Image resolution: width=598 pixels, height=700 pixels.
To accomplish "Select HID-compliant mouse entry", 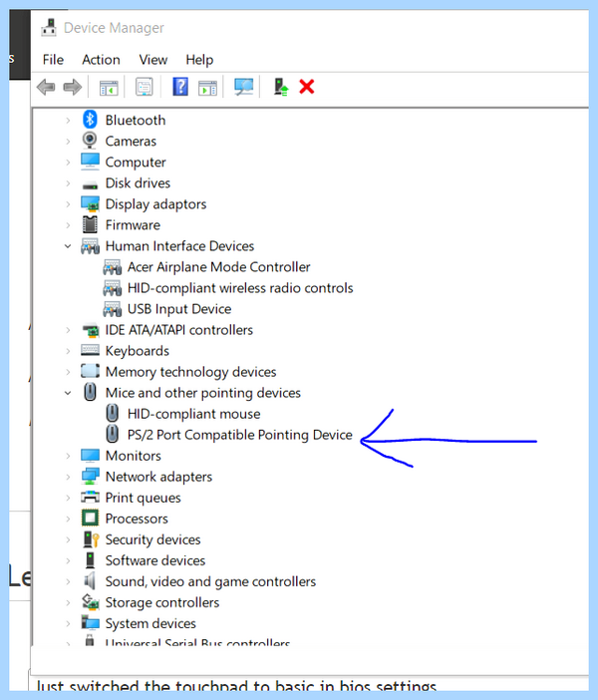I will (193, 414).
